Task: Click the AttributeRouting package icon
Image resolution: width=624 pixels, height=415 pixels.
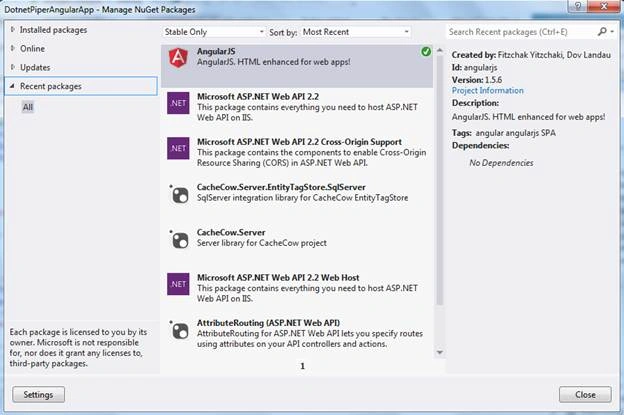Action: click(179, 330)
